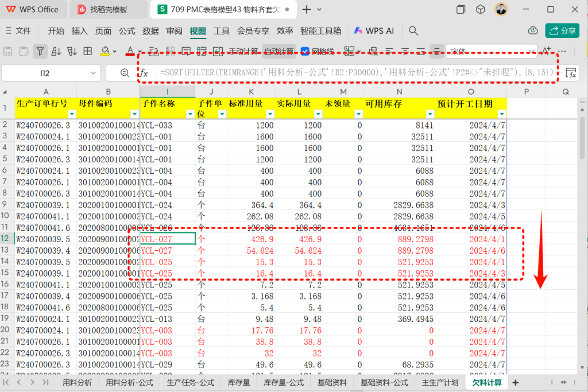Open the toolbar overflow three-dots menu
The height and width of the screenshot is (392, 588).
pyautogui.click(x=562, y=51)
